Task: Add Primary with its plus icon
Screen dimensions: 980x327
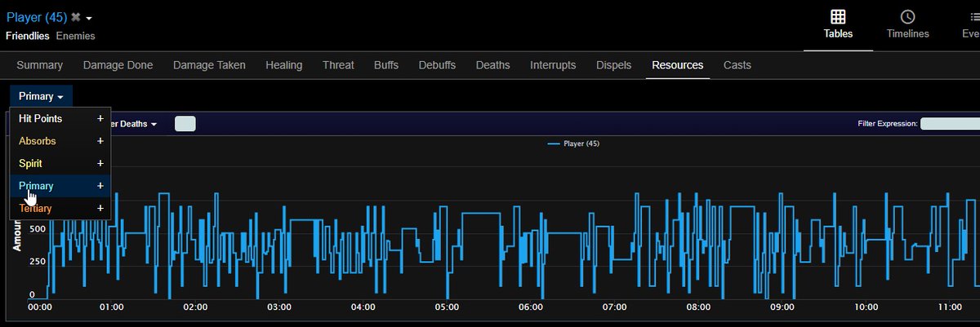Action: pyautogui.click(x=100, y=186)
